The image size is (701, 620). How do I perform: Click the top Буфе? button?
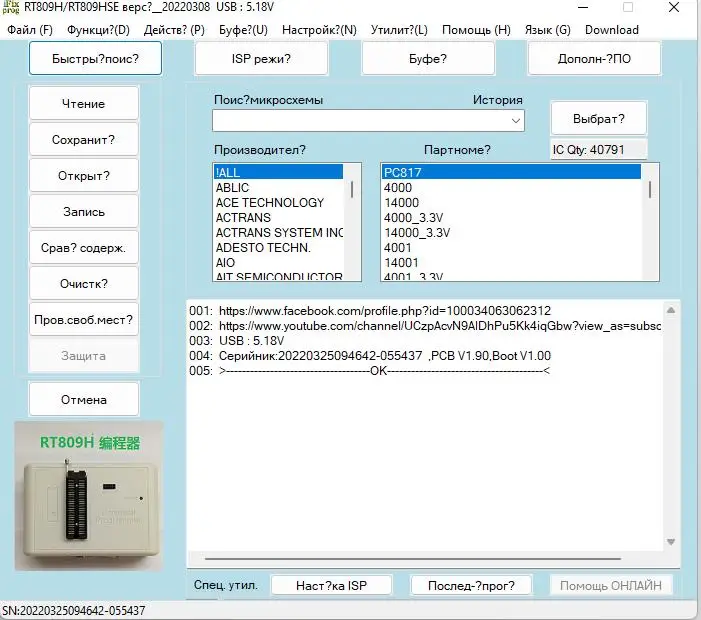coord(428,59)
